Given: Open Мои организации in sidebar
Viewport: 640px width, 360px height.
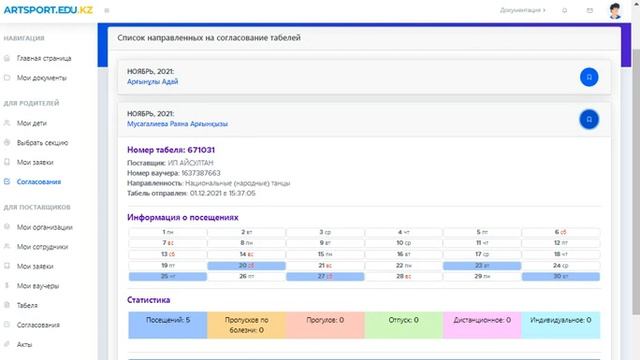Looking at the screenshot, I should pos(45,227).
